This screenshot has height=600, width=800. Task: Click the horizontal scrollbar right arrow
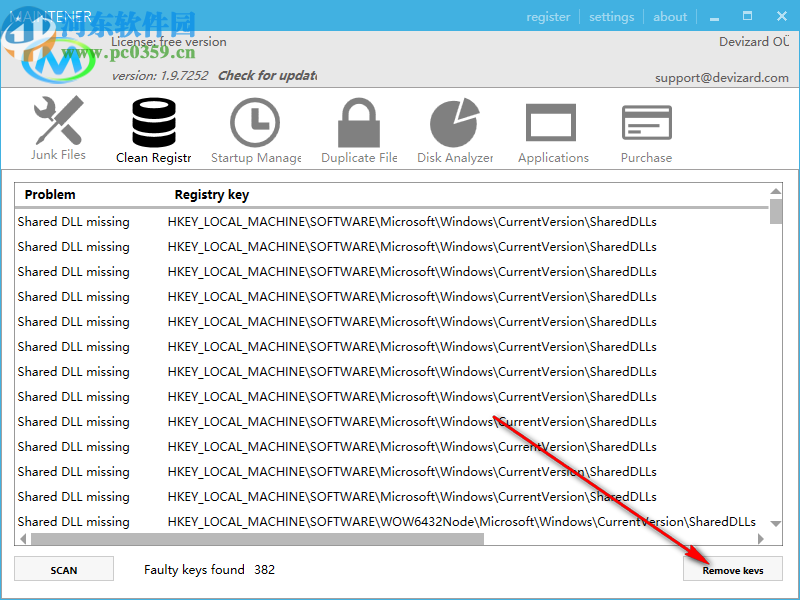[x=761, y=539]
